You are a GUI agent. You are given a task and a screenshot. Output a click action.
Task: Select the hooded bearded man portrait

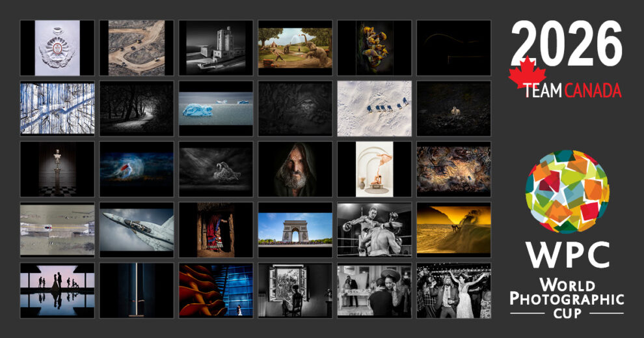click(x=295, y=169)
